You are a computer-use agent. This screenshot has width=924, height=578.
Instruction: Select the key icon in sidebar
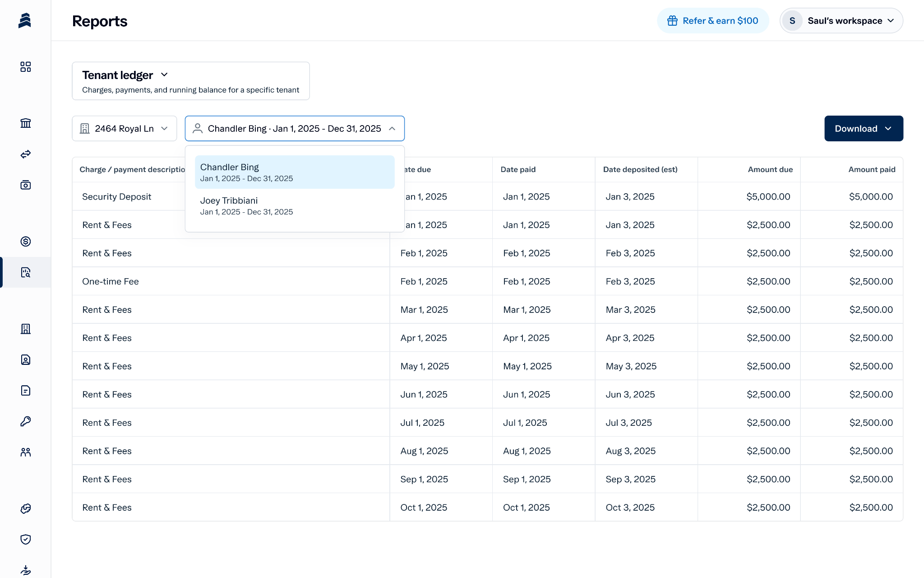pos(26,421)
